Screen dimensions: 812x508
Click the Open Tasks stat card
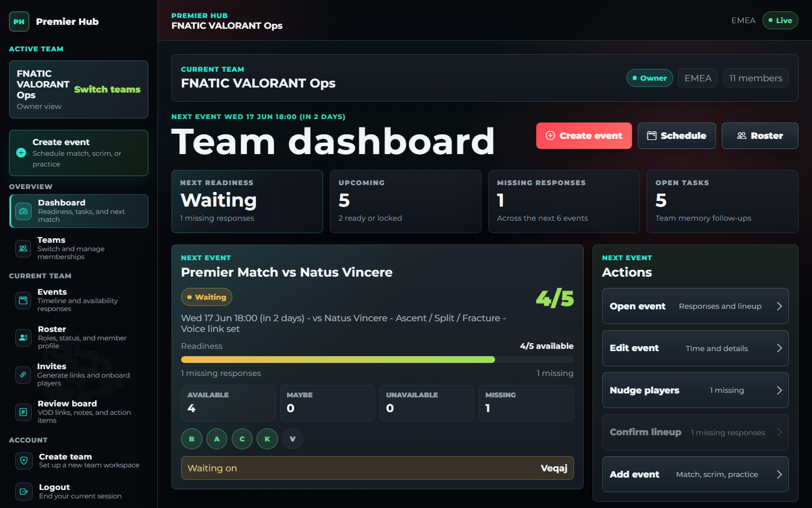coord(722,202)
